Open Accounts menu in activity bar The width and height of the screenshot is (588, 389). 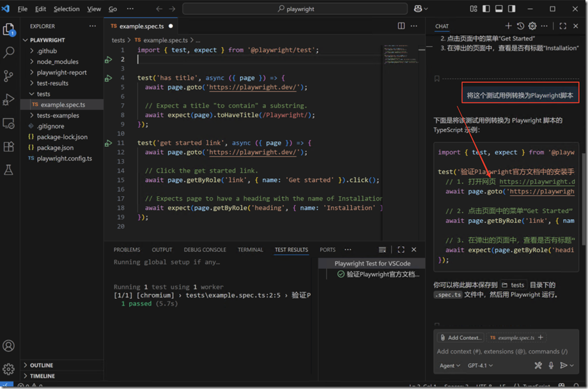click(x=8, y=346)
